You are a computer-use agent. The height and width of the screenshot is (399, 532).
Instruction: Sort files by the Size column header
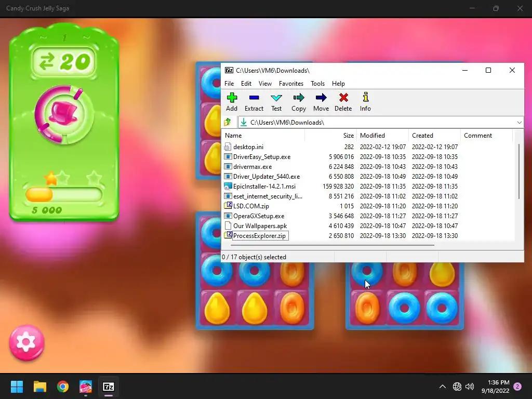coord(330,136)
